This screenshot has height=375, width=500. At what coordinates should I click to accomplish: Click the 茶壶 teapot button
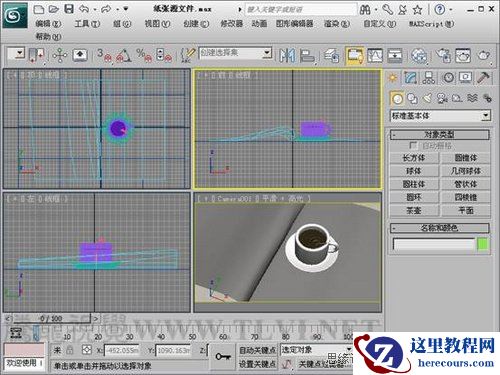pyautogui.click(x=414, y=211)
